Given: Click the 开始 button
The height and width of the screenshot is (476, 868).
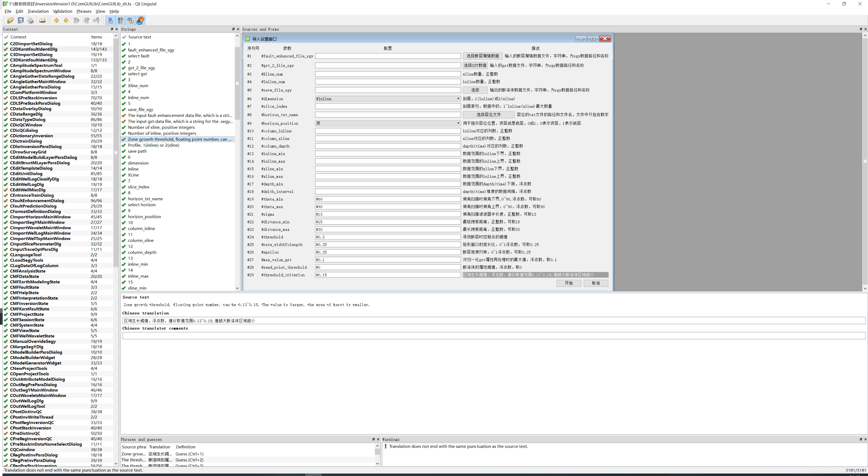Looking at the screenshot, I should [569, 283].
